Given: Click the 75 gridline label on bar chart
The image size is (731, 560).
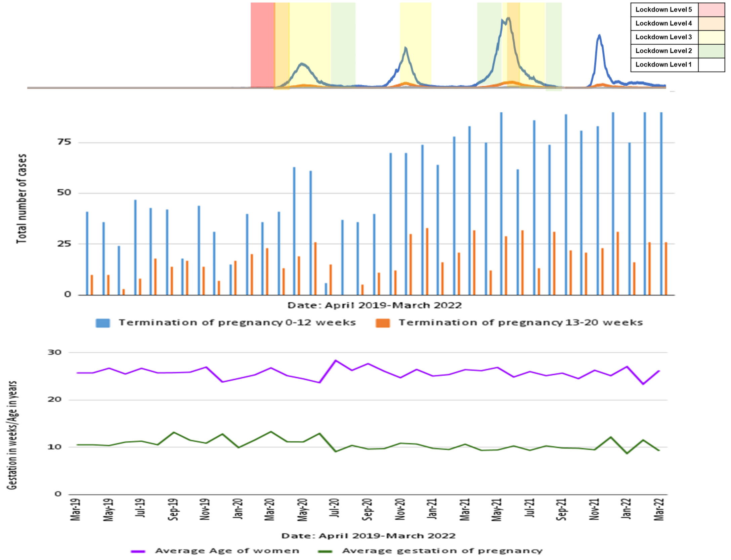Looking at the screenshot, I should (x=64, y=142).
